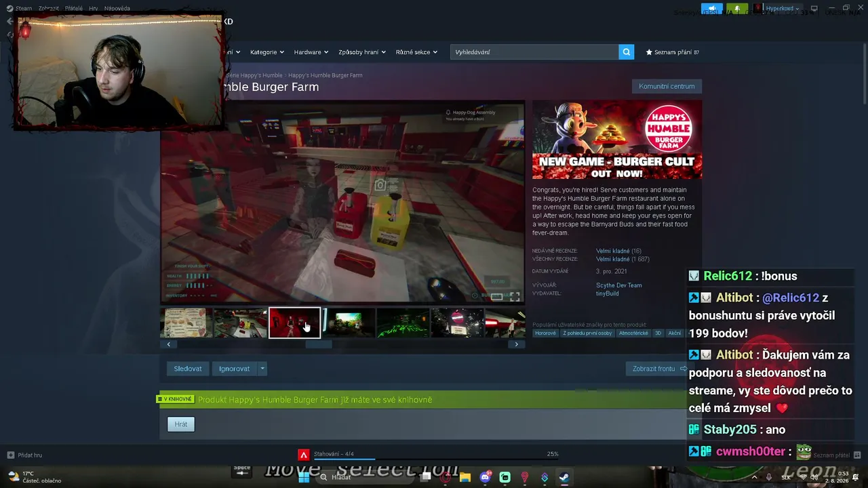The height and width of the screenshot is (488, 868).
Task: Click the right arrow of the thumbnail strip
Action: click(x=516, y=344)
